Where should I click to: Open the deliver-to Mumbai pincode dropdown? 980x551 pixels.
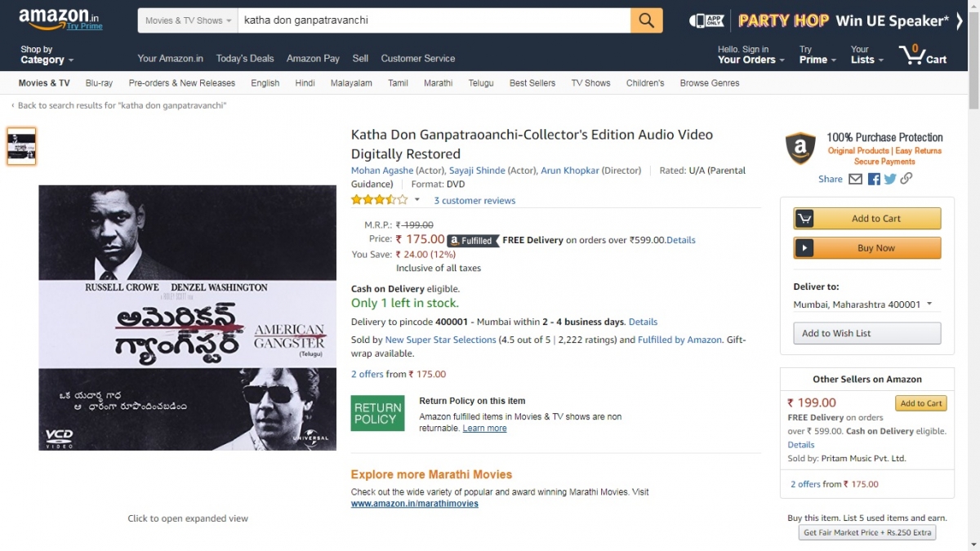863,304
